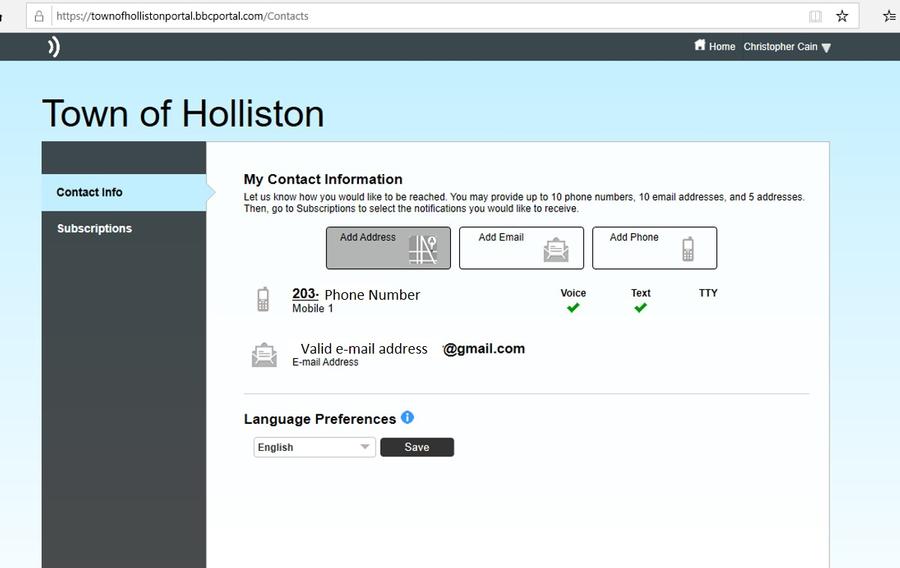Image resolution: width=900 pixels, height=568 pixels.
Task: Click the Add Email button
Action: click(x=521, y=248)
